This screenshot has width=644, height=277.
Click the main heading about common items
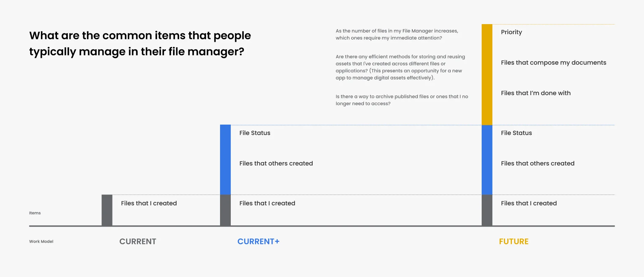[x=140, y=44]
